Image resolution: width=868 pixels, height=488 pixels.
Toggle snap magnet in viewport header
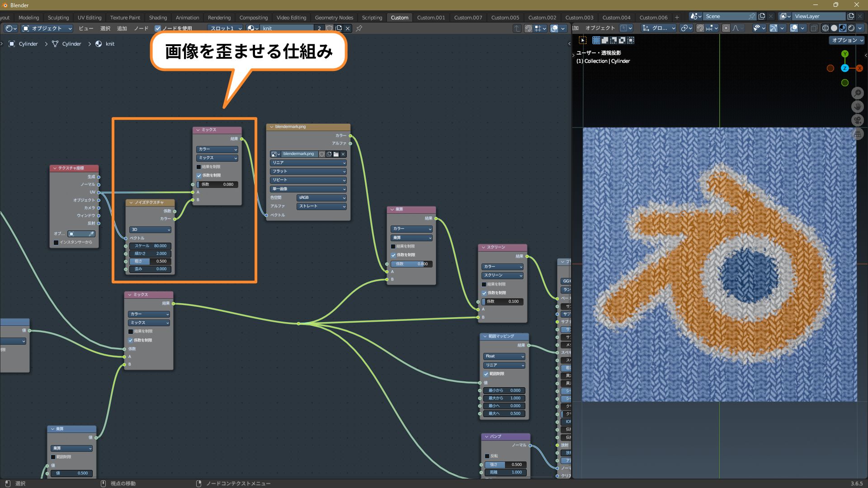point(700,28)
